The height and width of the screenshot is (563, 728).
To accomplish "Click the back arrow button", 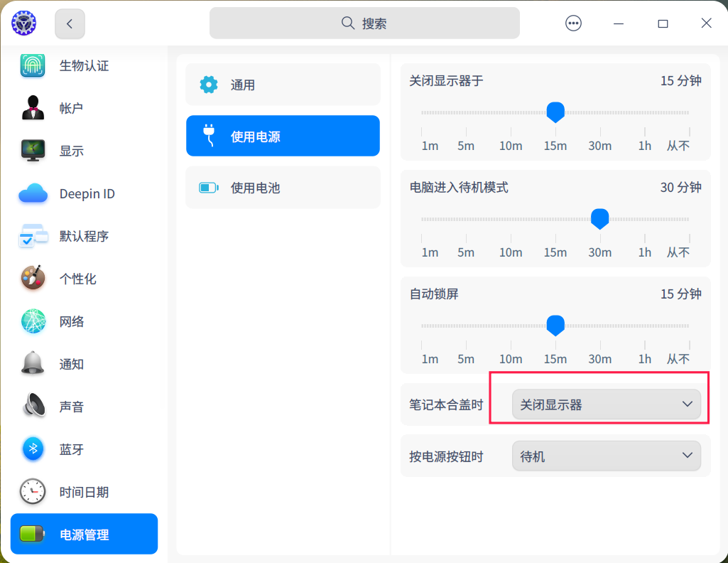I will tap(69, 23).
